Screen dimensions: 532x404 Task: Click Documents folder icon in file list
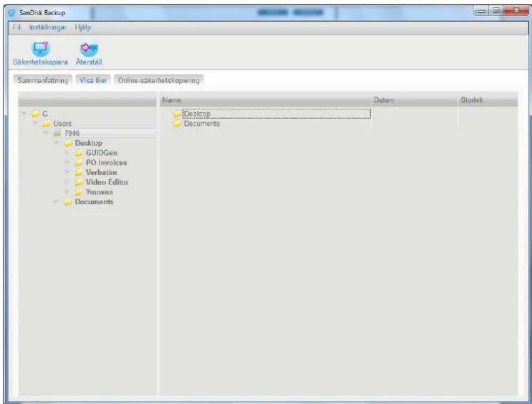177,123
